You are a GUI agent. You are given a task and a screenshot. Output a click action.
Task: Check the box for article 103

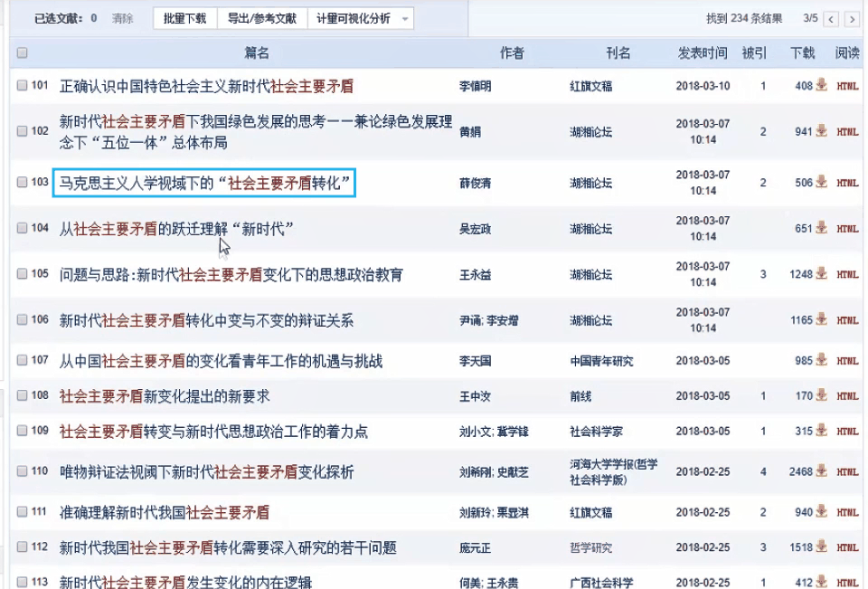22,182
